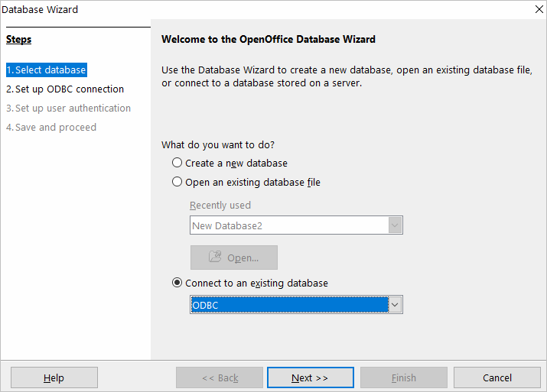Click the Cancel button

497,377
